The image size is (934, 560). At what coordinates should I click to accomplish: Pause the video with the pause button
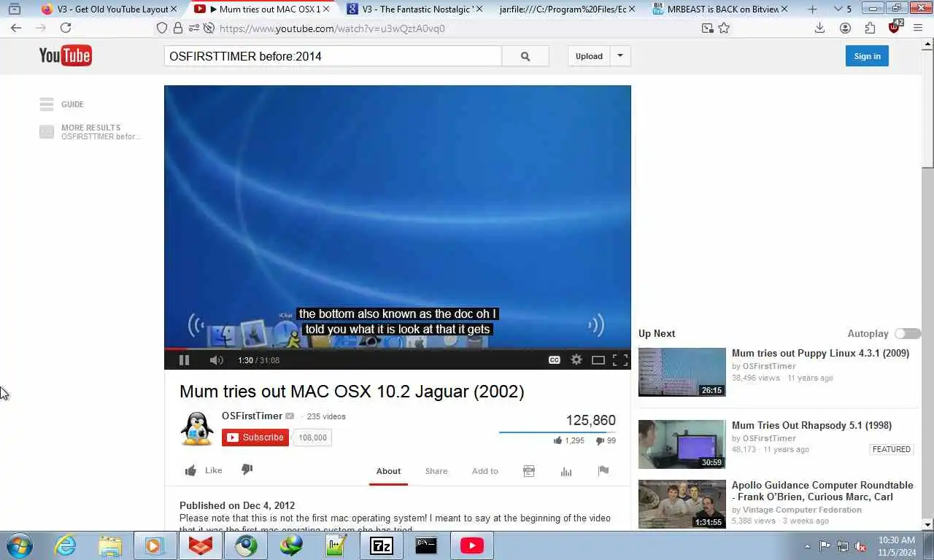pyautogui.click(x=184, y=359)
